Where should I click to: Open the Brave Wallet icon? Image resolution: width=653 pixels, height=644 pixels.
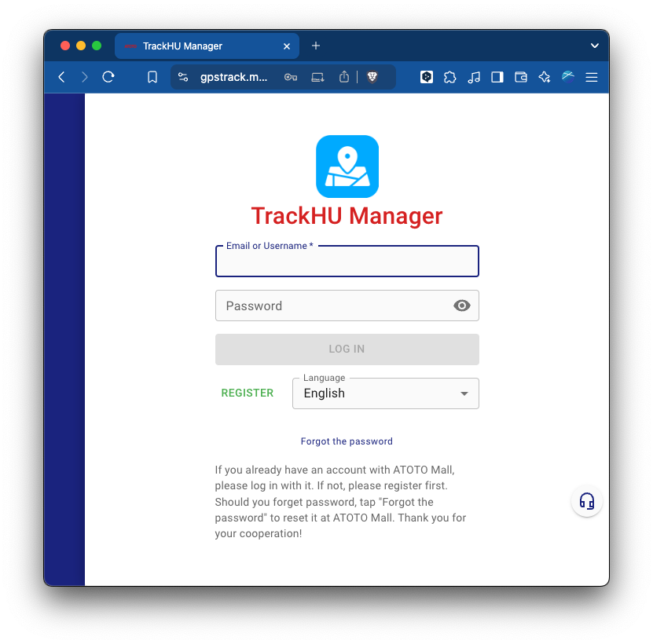(x=521, y=77)
